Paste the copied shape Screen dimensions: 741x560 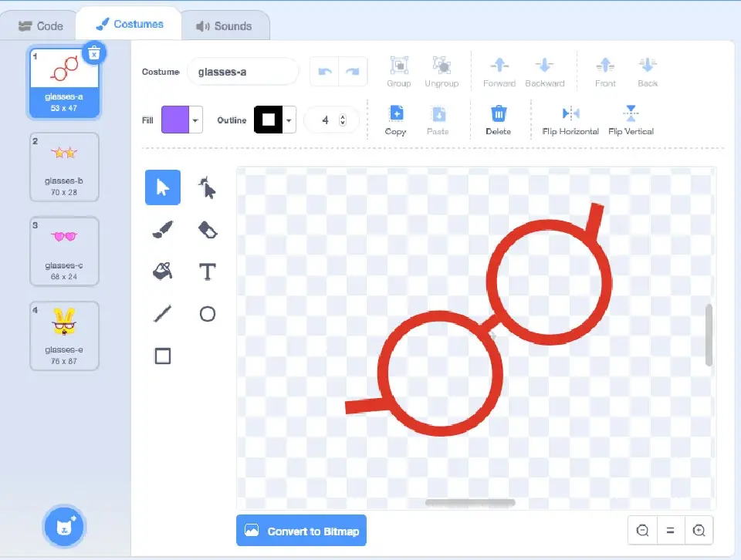[x=438, y=120]
